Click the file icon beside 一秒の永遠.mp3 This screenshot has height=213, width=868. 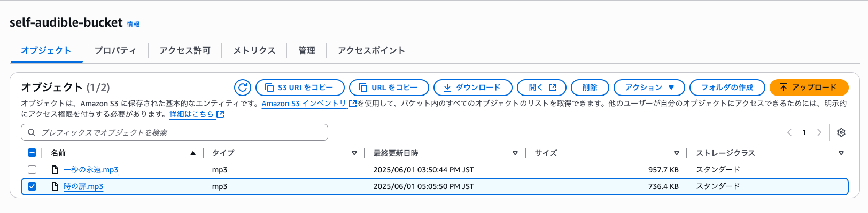click(x=55, y=170)
